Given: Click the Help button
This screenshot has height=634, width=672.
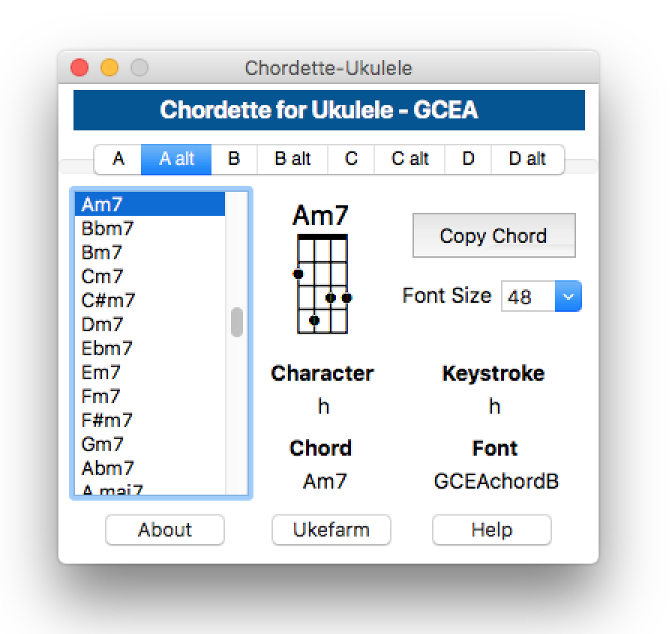Looking at the screenshot, I should (491, 530).
